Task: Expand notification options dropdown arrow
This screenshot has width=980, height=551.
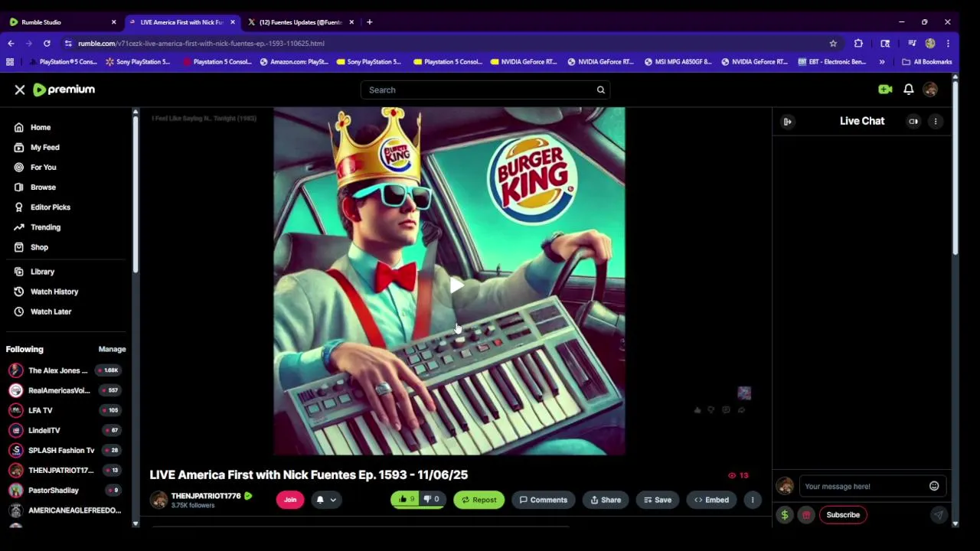Action: (333, 500)
